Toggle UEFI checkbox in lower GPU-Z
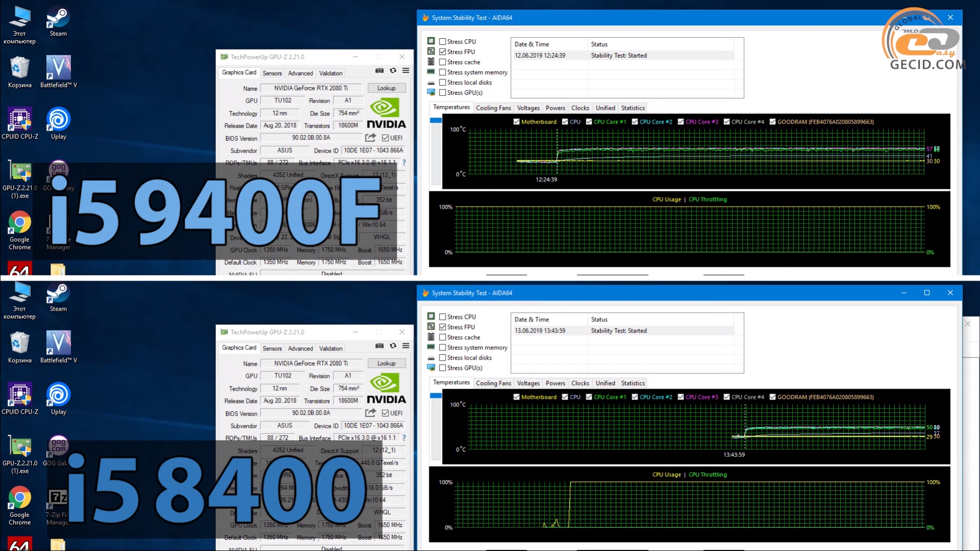Viewport: 980px width, 551px height. tap(385, 413)
